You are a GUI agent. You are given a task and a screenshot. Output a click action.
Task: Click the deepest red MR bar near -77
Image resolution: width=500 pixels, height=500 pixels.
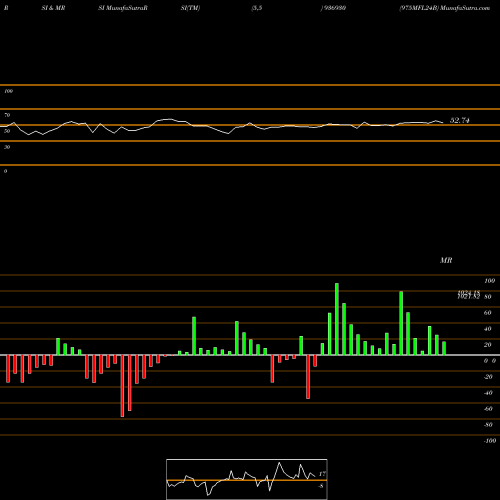pyautogui.click(x=122, y=386)
